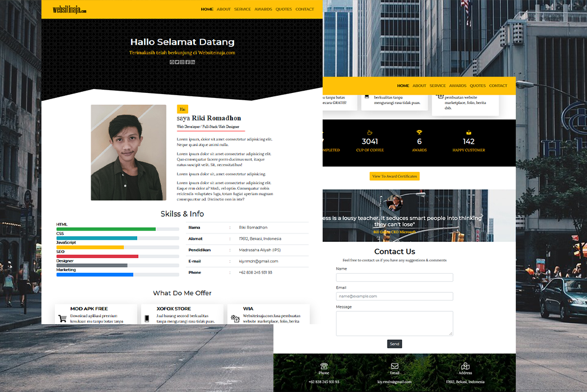Click the HAPPY CUSTOMER counter label
Image resolution: width=587 pixels, height=392 pixels.
click(x=469, y=150)
